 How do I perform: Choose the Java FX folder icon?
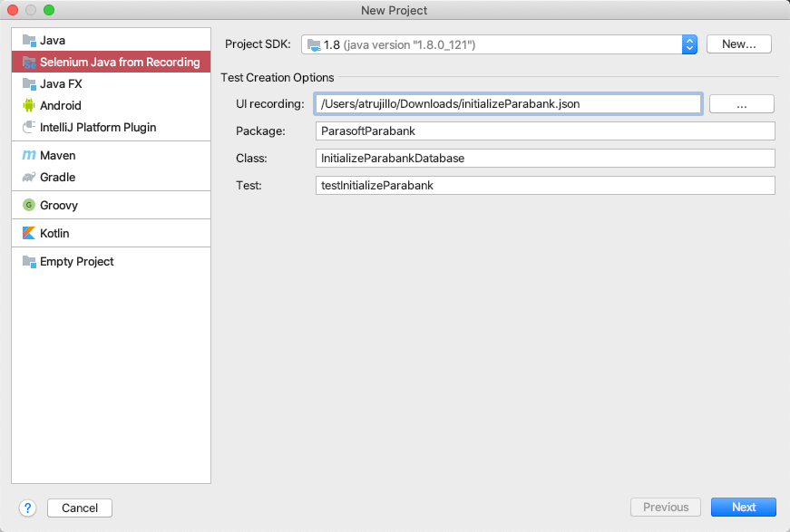click(29, 84)
